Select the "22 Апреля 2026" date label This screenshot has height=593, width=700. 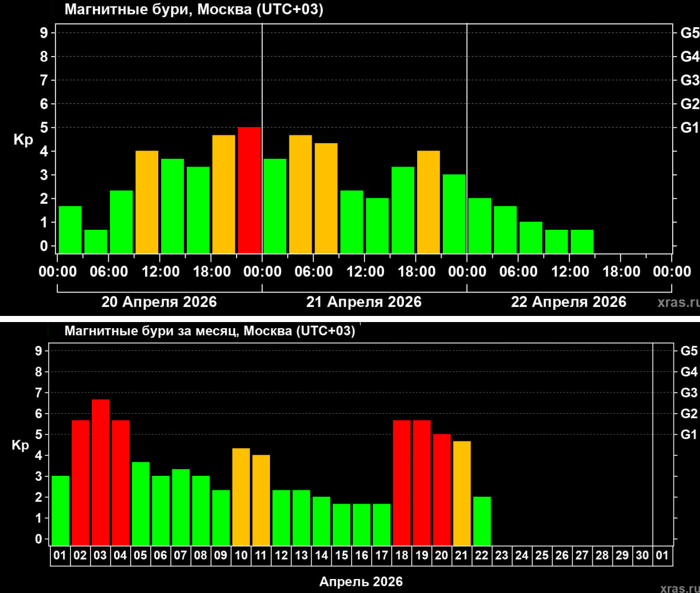click(x=568, y=302)
